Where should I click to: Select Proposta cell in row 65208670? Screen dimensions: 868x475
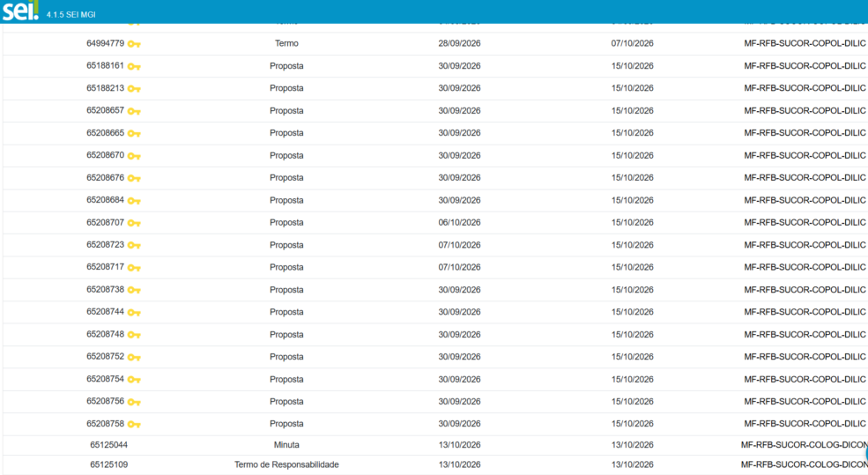(x=286, y=156)
